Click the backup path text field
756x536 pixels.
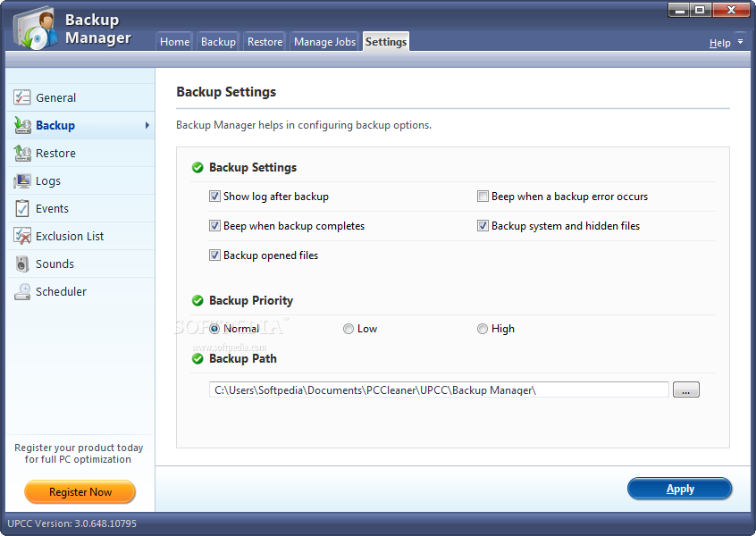[x=439, y=389]
